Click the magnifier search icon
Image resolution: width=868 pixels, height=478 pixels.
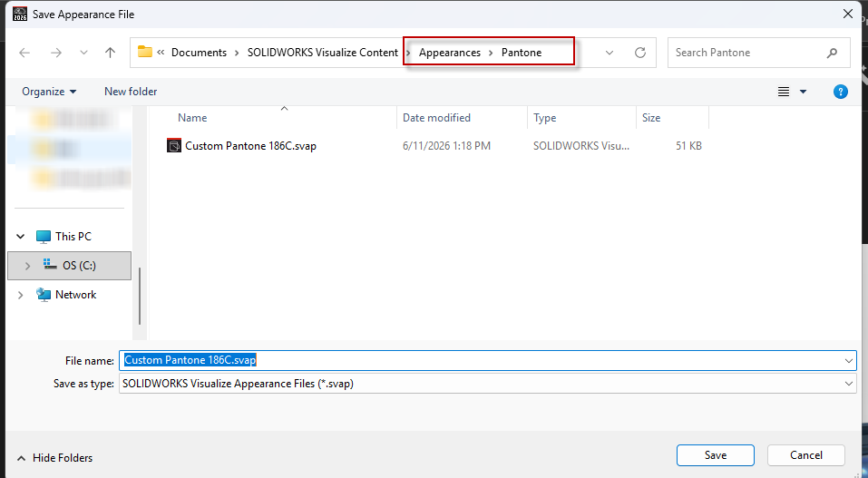(832, 53)
